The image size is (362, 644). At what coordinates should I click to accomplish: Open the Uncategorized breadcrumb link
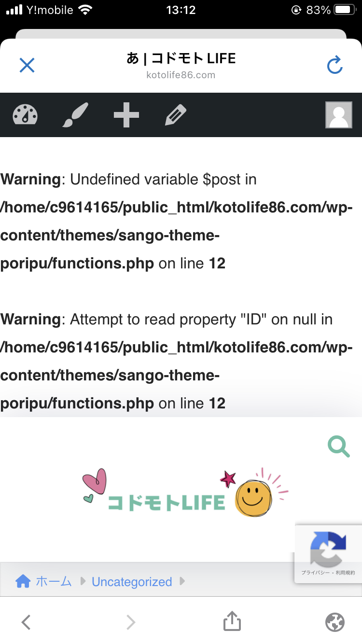tap(132, 582)
